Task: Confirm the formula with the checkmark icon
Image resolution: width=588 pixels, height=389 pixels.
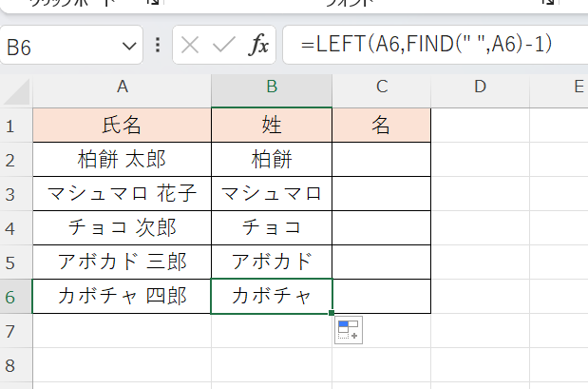Action: click(x=224, y=45)
